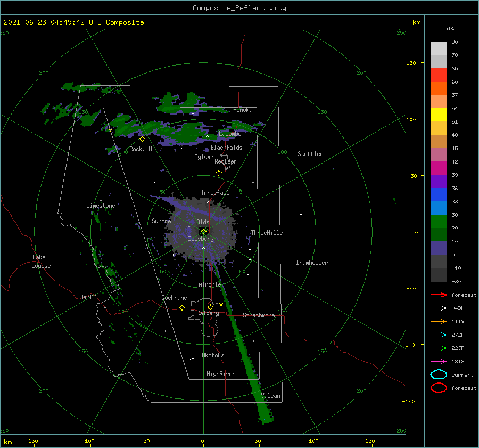Click the Airdrie label
Image resolution: width=479 pixels, height=448 pixels.
[x=210, y=284]
